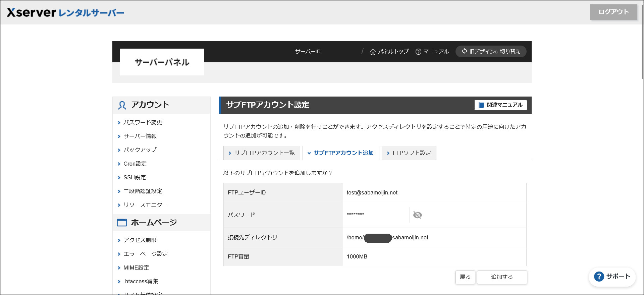644x295 pixels.
Task: Click サーバーパネル title box
Action: click(162, 62)
